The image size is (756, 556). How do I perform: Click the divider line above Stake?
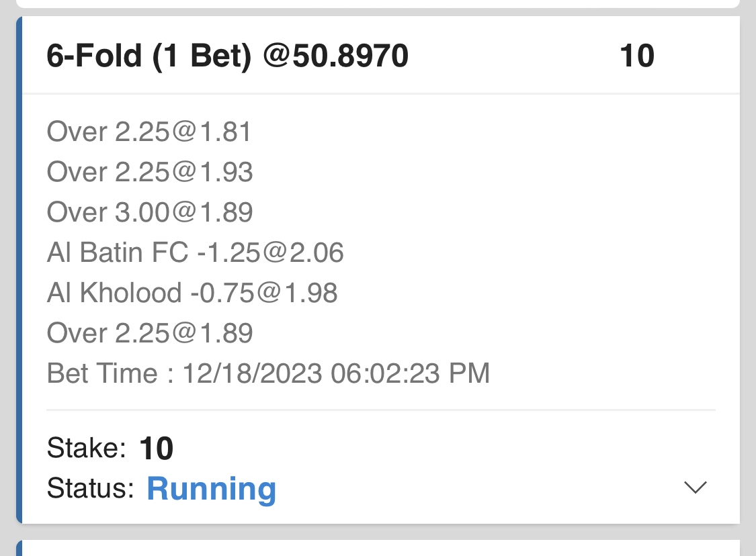pos(380,410)
